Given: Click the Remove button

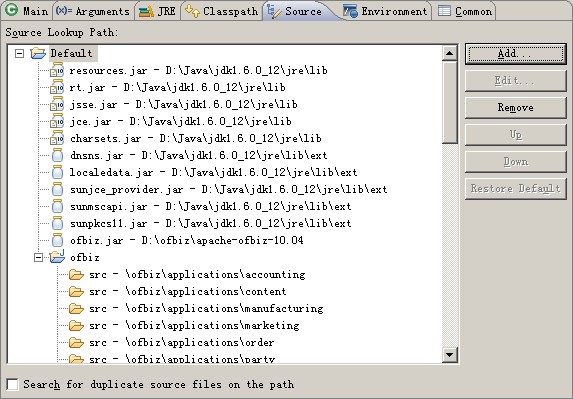Looking at the screenshot, I should pyautogui.click(x=516, y=108).
